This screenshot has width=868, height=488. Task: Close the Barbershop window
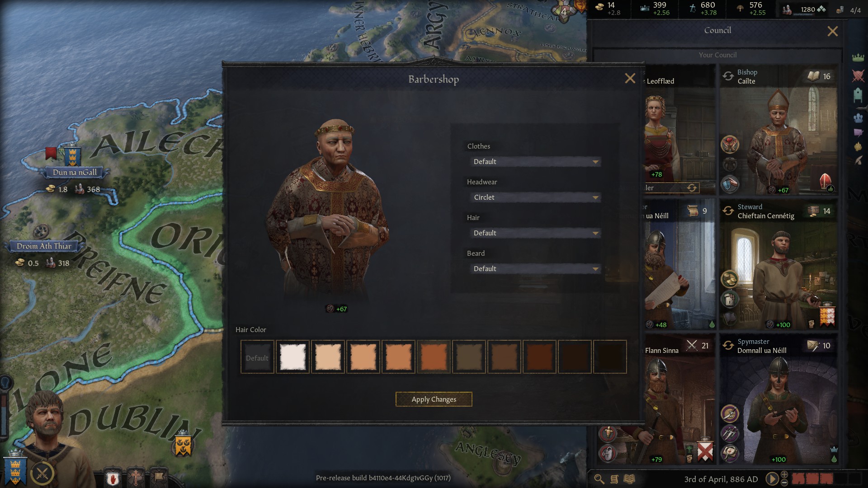coord(630,78)
